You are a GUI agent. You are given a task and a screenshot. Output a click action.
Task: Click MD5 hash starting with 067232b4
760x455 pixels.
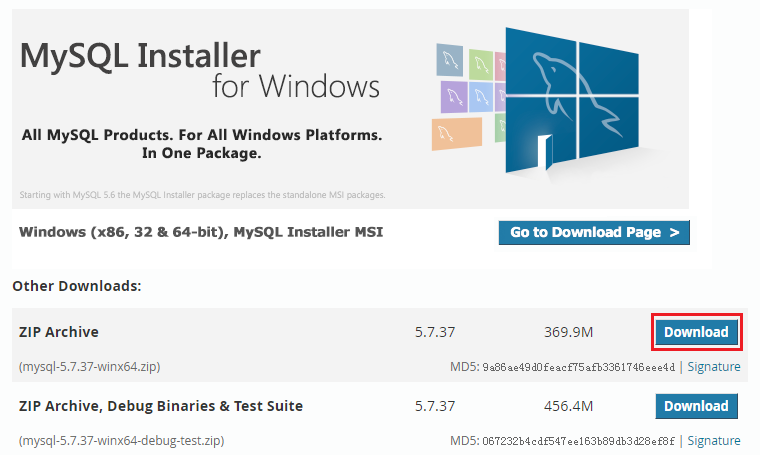578,441
